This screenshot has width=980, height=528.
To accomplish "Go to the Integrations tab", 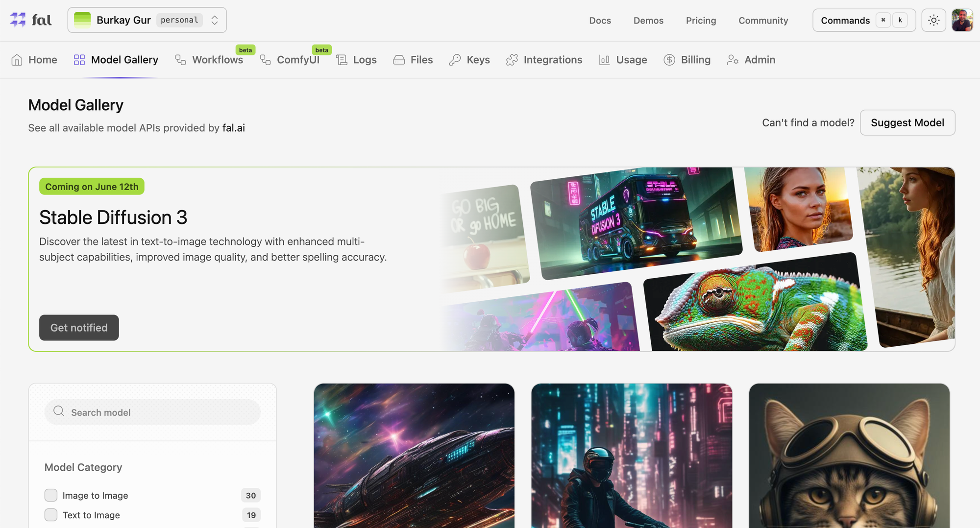I will 544,60.
